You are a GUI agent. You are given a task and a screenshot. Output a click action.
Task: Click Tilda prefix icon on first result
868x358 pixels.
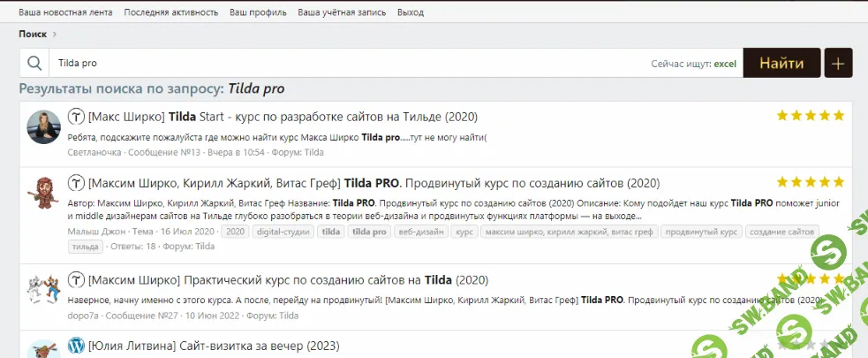coord(76,116)
